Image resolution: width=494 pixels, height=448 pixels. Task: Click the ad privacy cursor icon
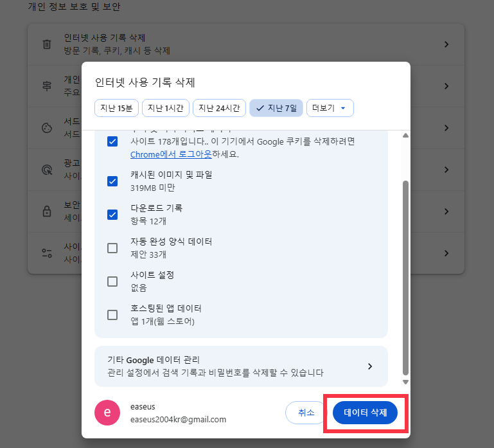(47, 170)
